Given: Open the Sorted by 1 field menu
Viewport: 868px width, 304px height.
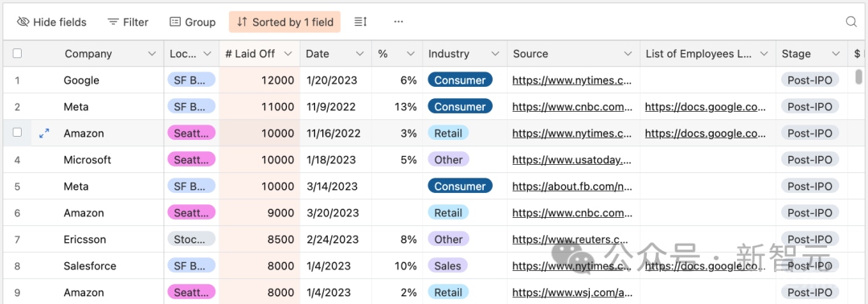Looking at the screenshot, I should tap(285, 23).
